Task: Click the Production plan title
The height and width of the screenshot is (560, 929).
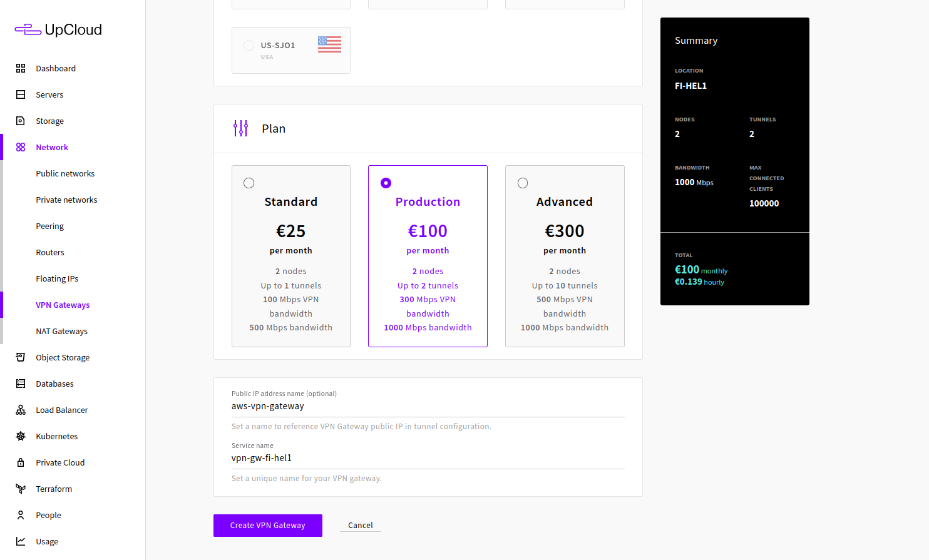Action: pos(428,201)
